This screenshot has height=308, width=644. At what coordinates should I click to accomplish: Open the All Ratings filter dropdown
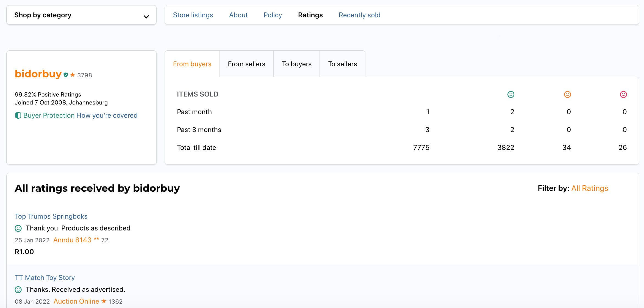[x=590, y=188]
